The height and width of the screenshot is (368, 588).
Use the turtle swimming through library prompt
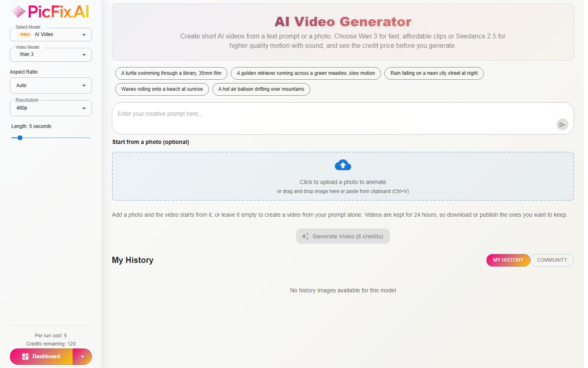171,73
